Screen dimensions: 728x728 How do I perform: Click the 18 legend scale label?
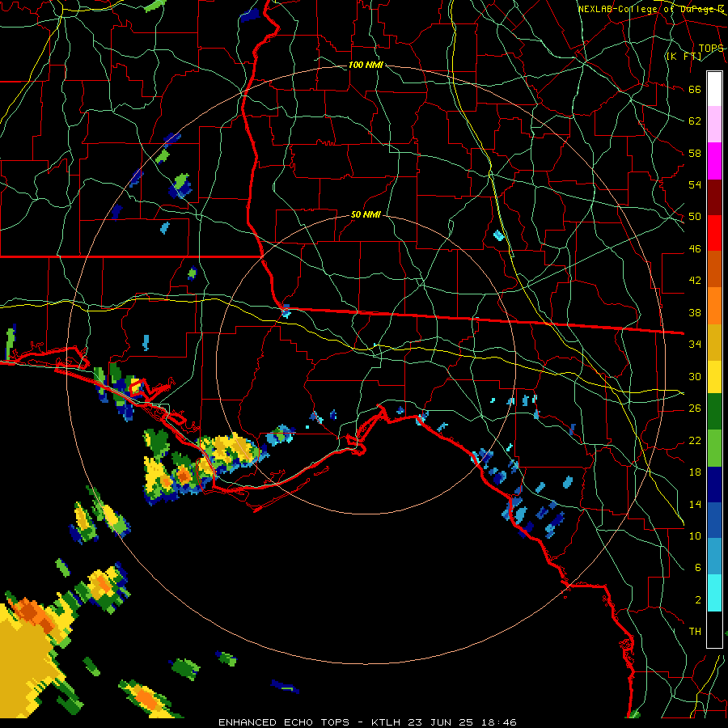tap(695, 472)
